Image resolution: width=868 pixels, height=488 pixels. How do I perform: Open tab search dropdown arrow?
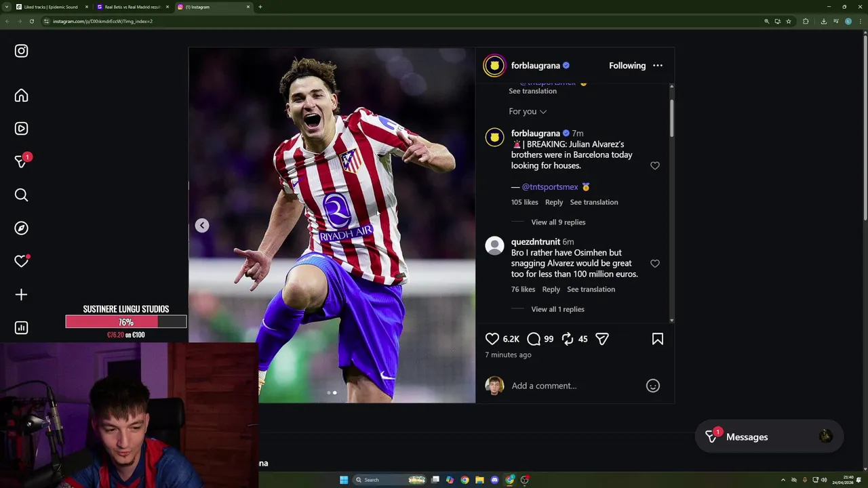coord(7,7)
